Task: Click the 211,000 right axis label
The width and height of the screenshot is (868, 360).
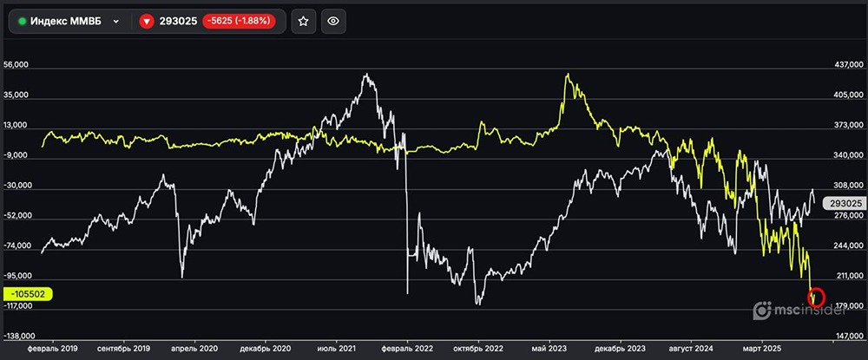Action: tap(850, 276)
